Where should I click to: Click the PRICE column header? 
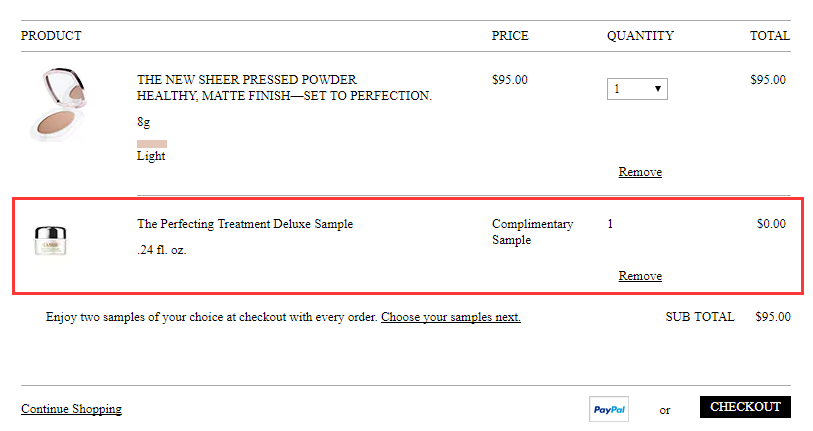(510, 36)
